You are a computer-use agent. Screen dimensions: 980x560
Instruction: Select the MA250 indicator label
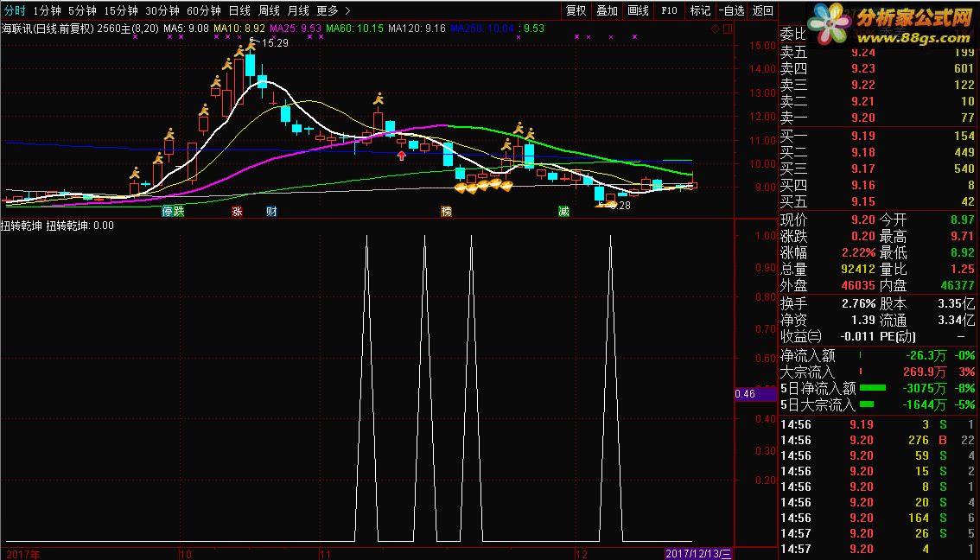pyautogui.click(x=484, y=29)
